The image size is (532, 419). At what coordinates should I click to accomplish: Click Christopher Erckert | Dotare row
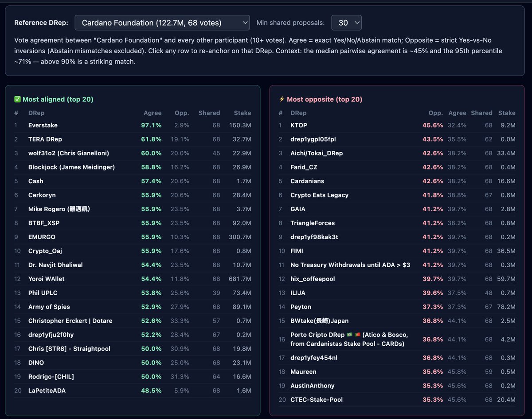point(133,321)
